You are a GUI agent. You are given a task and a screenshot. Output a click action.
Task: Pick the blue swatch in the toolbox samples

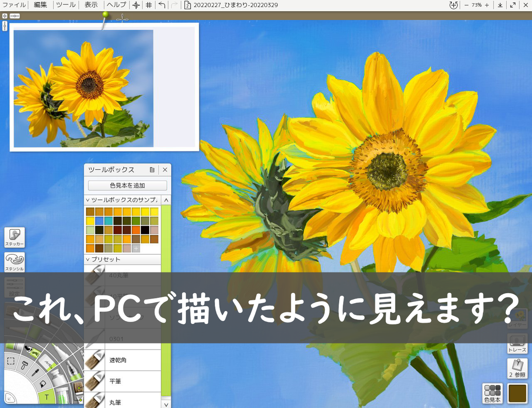[x=99, y=221]
